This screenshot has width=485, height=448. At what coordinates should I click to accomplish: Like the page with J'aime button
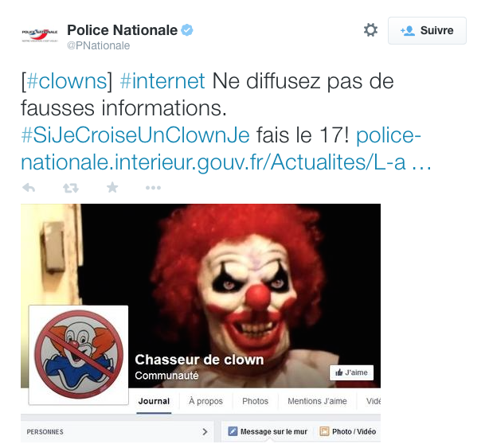(351, 372)
